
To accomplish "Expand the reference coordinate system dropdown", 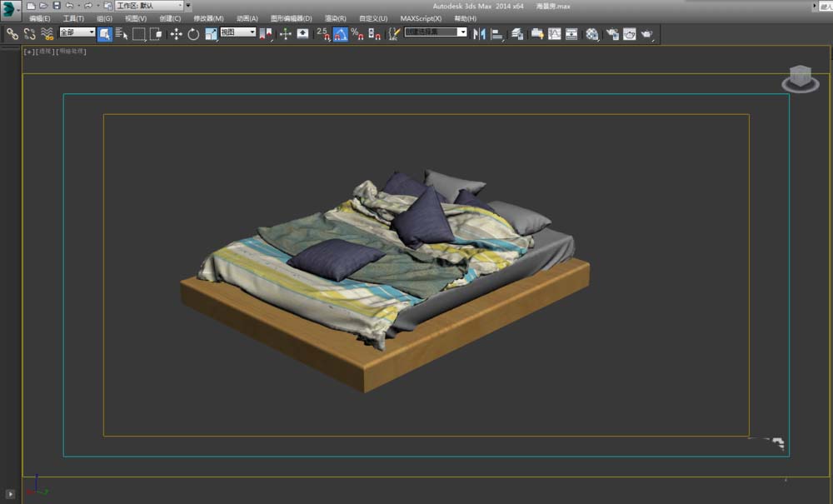I will pyautogui.click(x=238, y=32).
